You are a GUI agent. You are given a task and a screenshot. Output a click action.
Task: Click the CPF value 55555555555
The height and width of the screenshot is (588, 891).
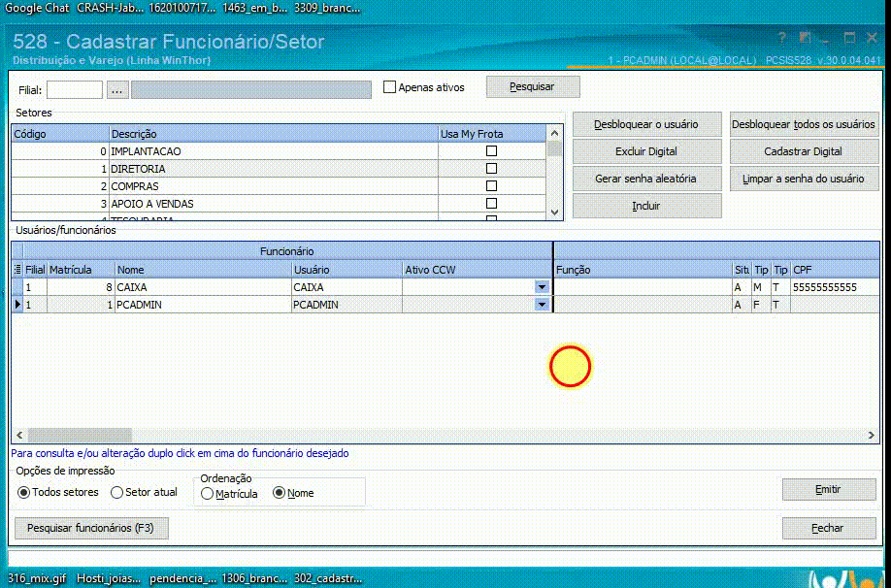[x=825, y=287]
